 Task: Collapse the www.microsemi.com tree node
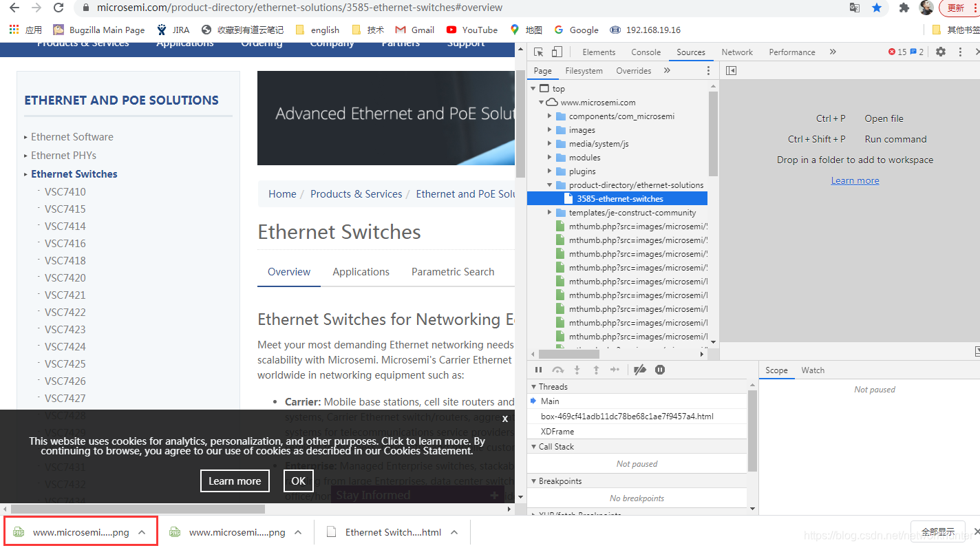(x=542, y=103)
